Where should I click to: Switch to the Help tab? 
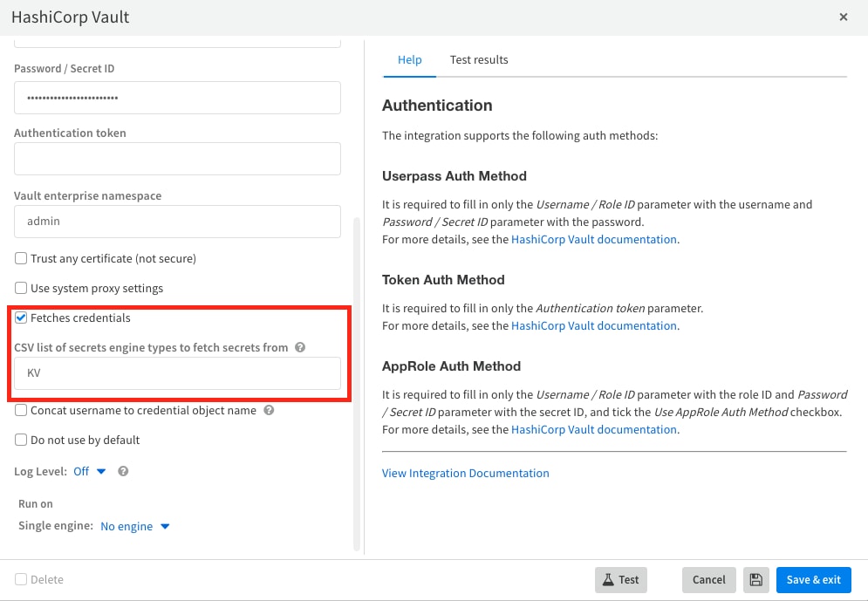[410, 60]
